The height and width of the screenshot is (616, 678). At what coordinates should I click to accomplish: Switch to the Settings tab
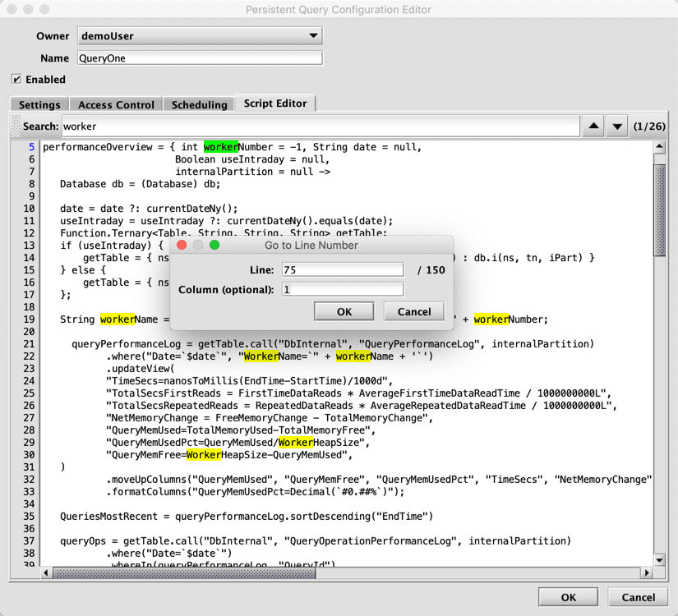(x=39, y=104)
